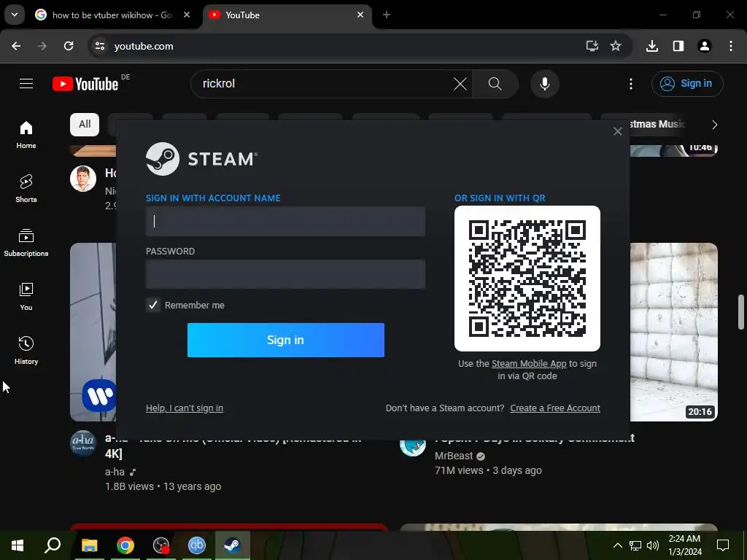Focus the Steam account name field

285,221
